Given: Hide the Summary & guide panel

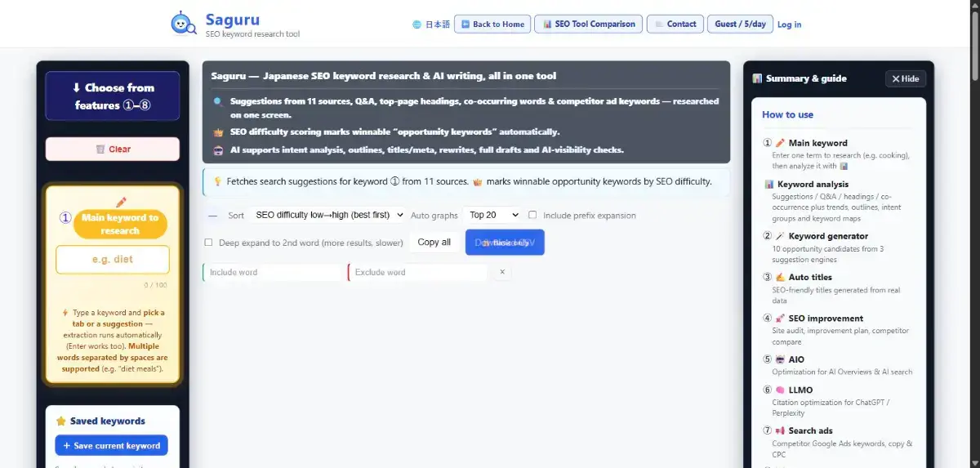Looking at the screenshot, I should click(x=906, y=79).
